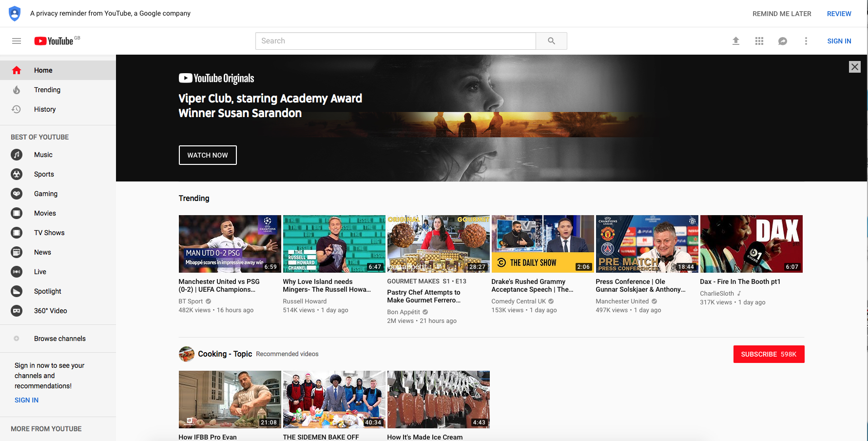The width and height of the screenshot is (868, 441).
Task: Choose Remind Me Later
Action: pyautogui.click(x=782, y=14)
